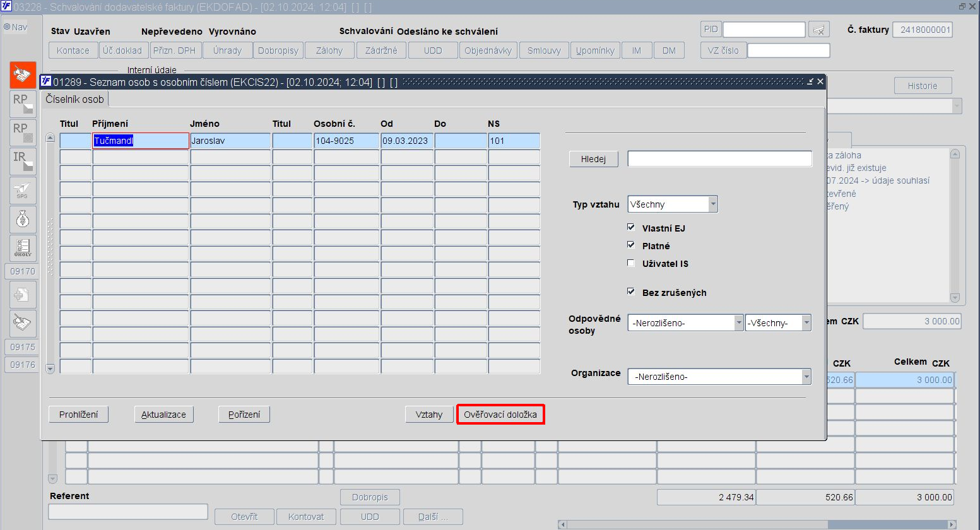Open the Zálohy tab button

click(x=329, y=50)
